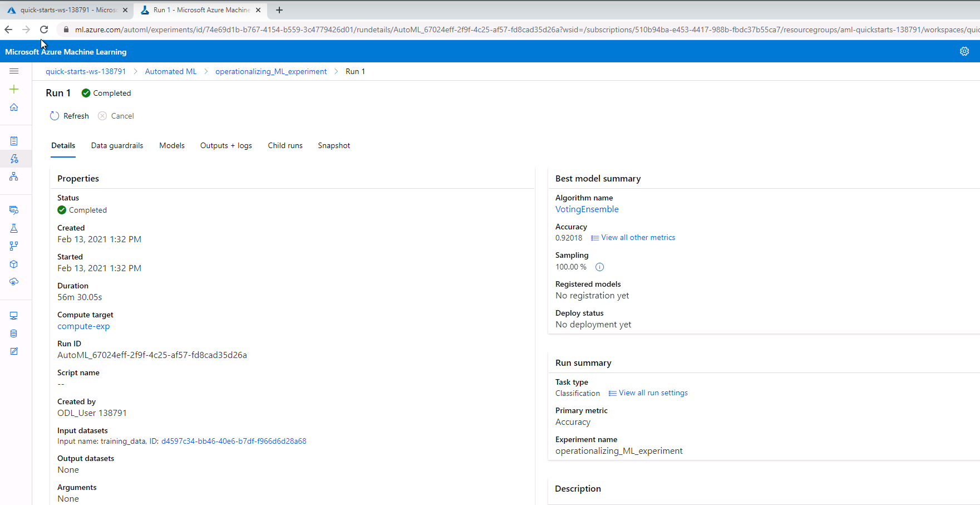Reload the page with browser refresh icon

click(44, 30)
